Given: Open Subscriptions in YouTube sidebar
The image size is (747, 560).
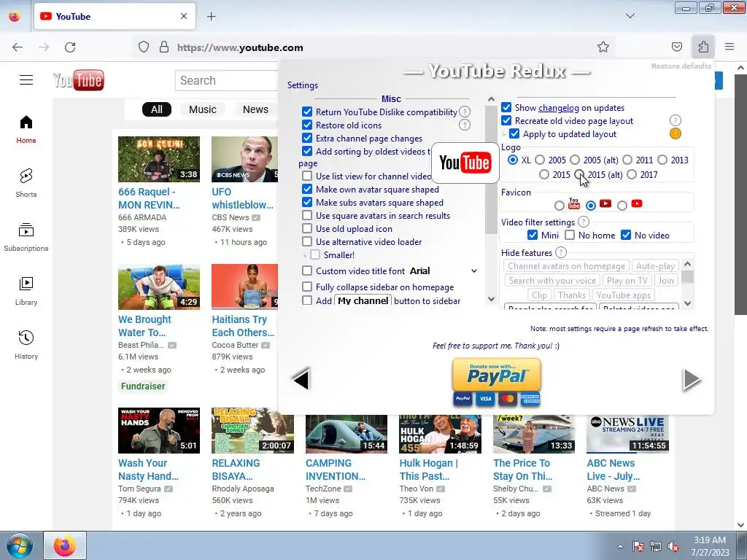Looking at the screenshot, I should [x=26, y=237].
